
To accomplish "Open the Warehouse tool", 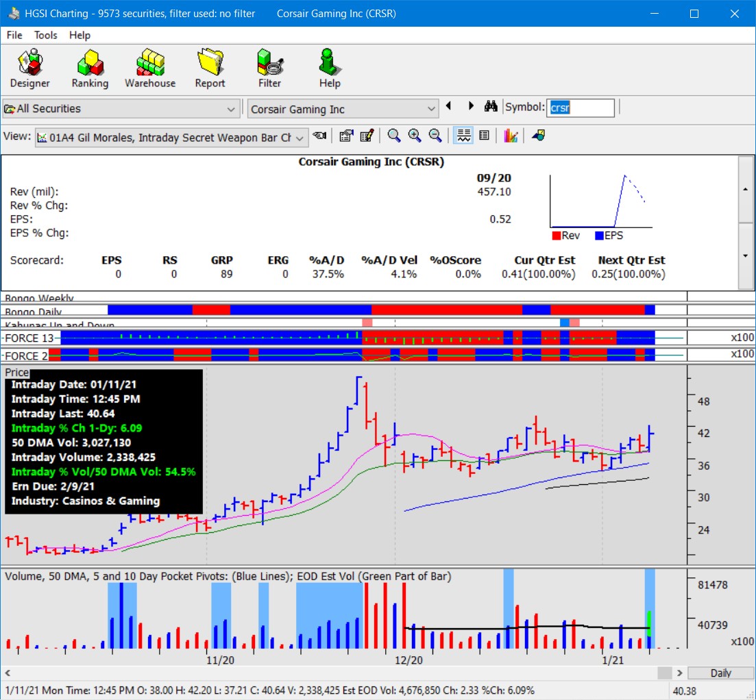I will pos(150,68).
